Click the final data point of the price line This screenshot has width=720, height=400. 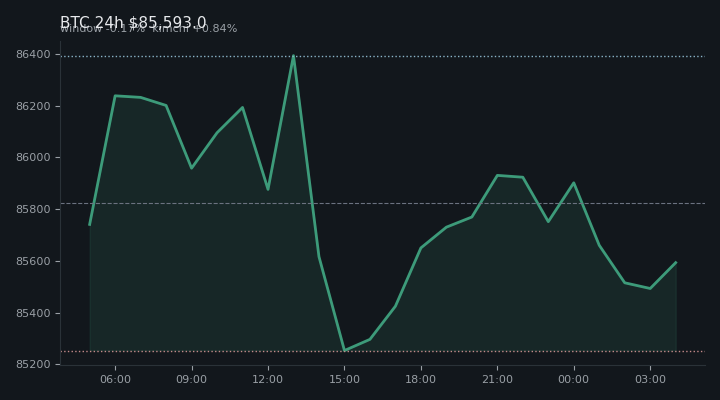pyautogui.click(x=676, y=262)
